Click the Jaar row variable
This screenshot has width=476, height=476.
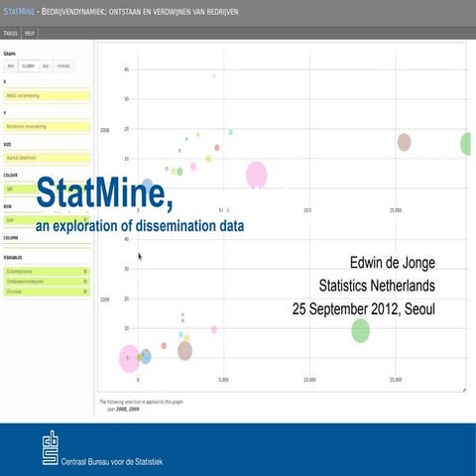[47, 220]
